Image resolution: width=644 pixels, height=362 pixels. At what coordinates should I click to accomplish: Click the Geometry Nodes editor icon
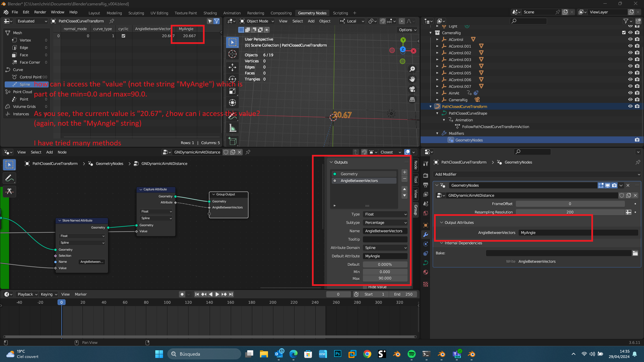7,152
